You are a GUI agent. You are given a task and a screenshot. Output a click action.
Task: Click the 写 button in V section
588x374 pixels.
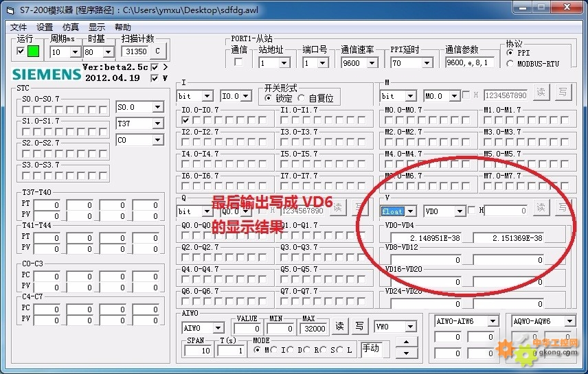point(563,208)
